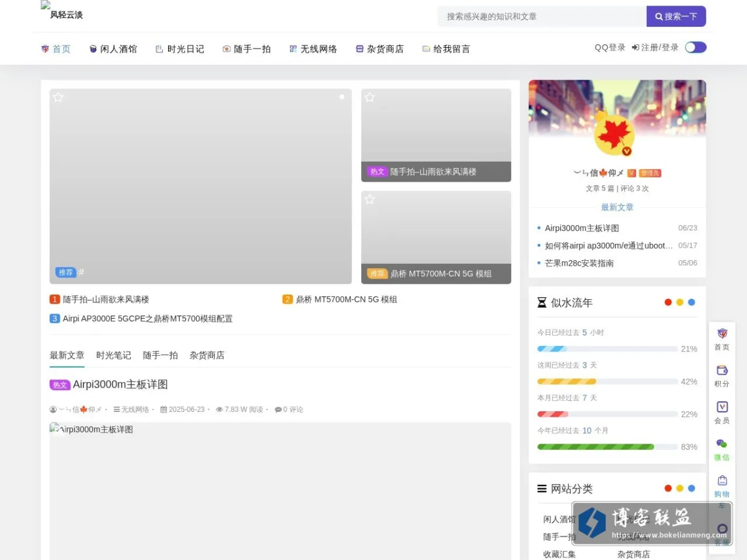The height and width of the screenshot is (560, 747).
Task: Click the yellow dot in the 似水流年 header
Action: point(680,302)
